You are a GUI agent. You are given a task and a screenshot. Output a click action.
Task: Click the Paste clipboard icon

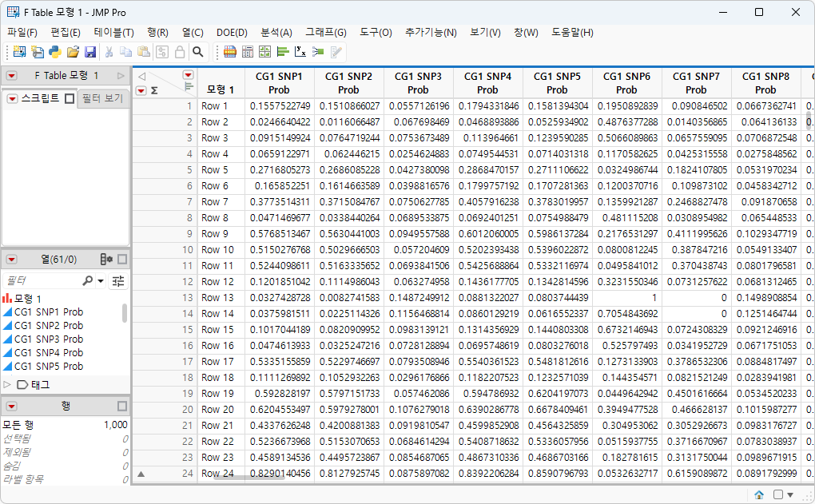click(144, 51)
